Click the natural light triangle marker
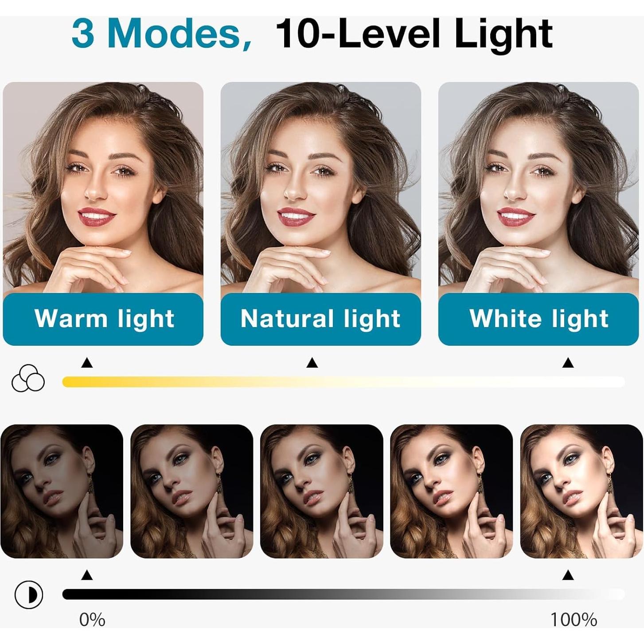 pos(312,363)
